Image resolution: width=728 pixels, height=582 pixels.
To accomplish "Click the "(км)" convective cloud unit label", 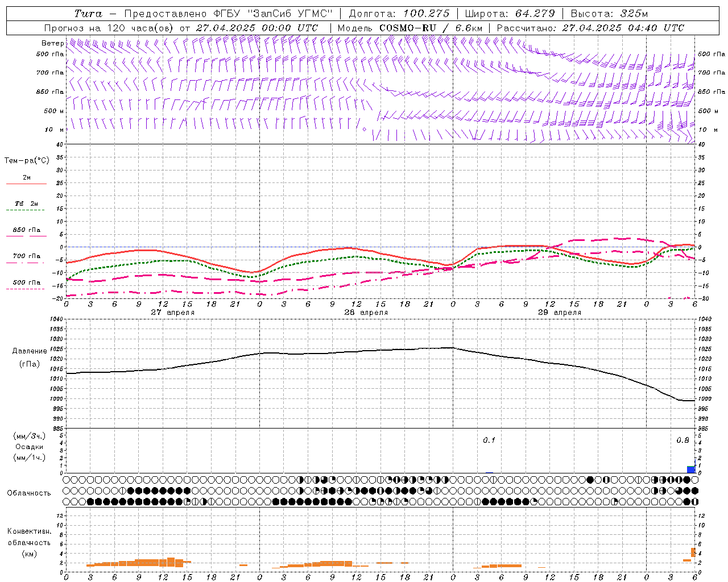I will tap(29, 554).
